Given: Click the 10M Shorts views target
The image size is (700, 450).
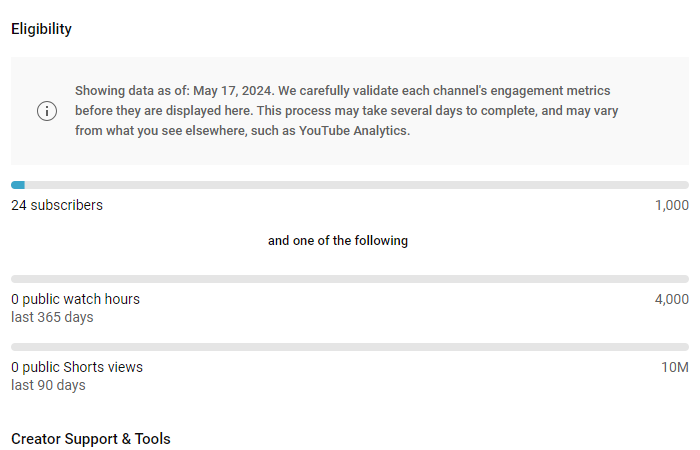Looking at the screenshot, I should (675, 367).
